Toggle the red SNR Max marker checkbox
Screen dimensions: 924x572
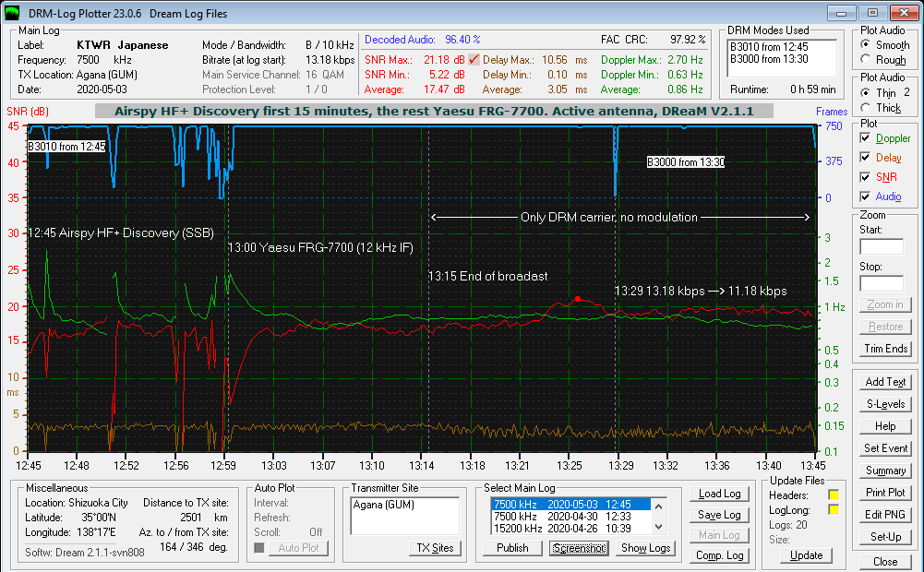pos(474,59)
